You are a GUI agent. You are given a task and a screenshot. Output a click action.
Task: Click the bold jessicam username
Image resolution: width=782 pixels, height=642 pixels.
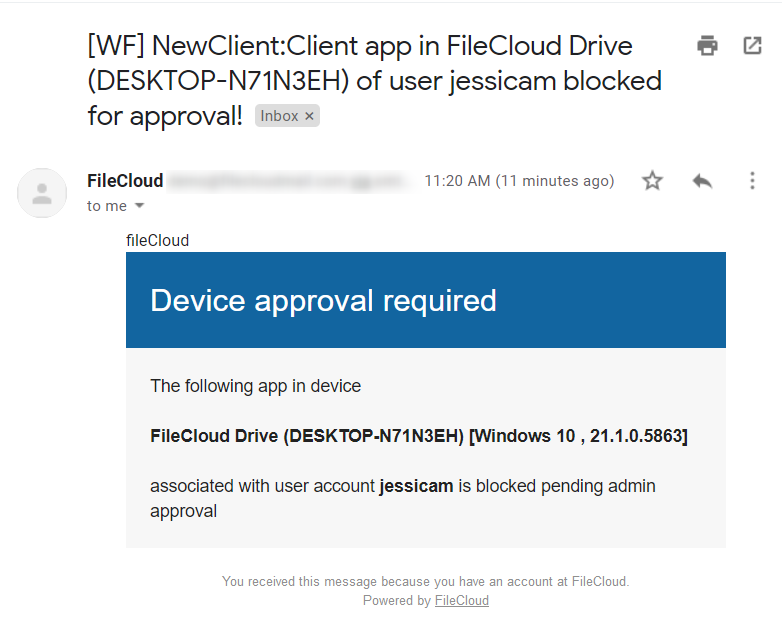point(416,486)
